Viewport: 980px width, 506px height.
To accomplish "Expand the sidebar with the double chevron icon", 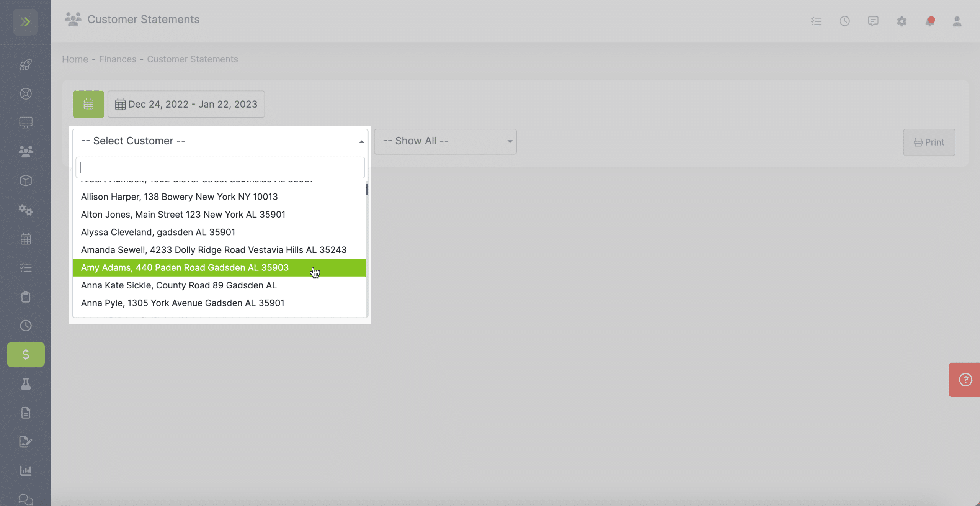I will click(x=25, y=22).
